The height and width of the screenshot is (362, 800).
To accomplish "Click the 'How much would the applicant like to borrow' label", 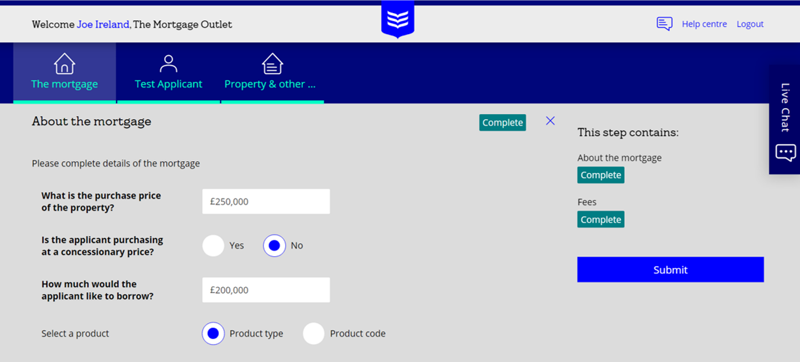I will [97, 290].
